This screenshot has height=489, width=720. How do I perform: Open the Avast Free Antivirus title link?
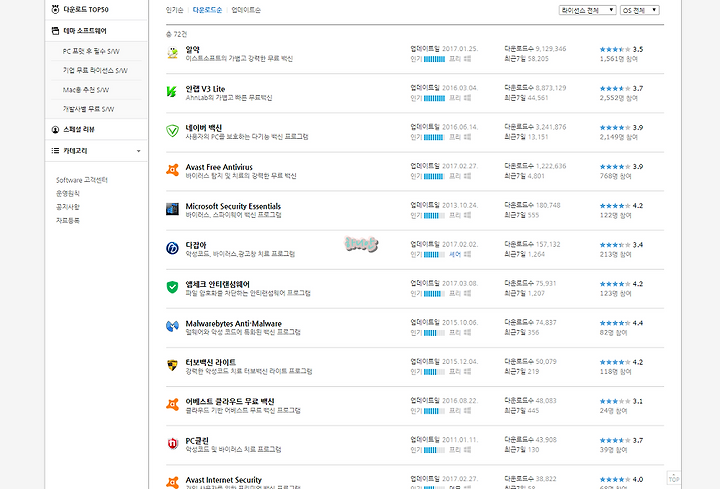pos(219,167)
